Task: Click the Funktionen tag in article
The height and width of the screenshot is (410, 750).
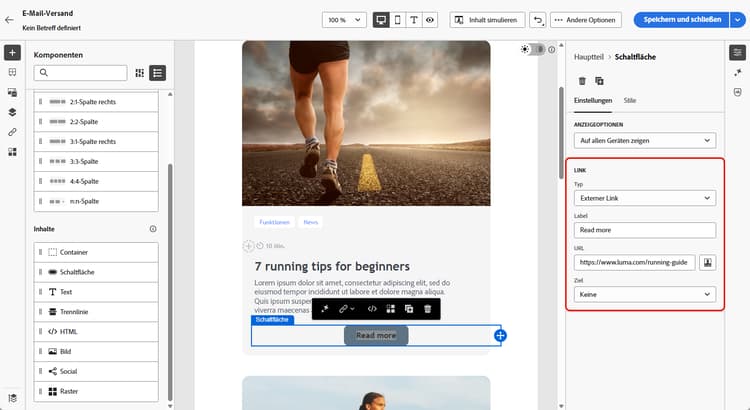Action: [275, 222]
